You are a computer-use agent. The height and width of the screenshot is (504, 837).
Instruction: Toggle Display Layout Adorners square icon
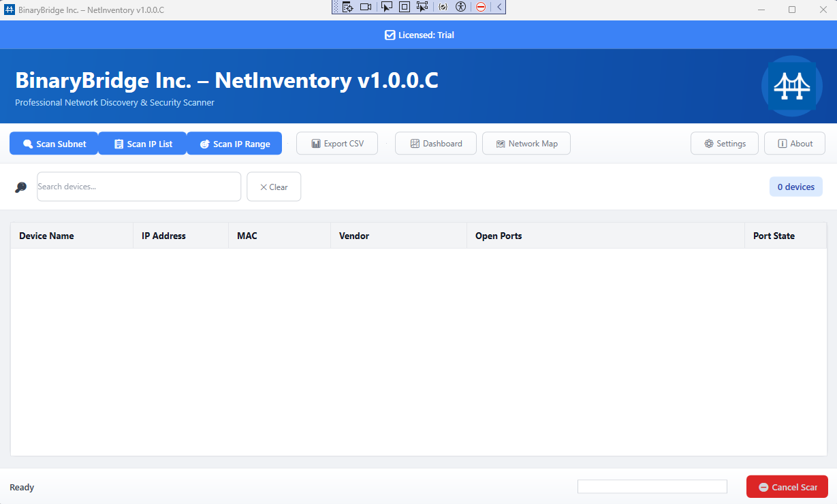(x=404, y=7)
